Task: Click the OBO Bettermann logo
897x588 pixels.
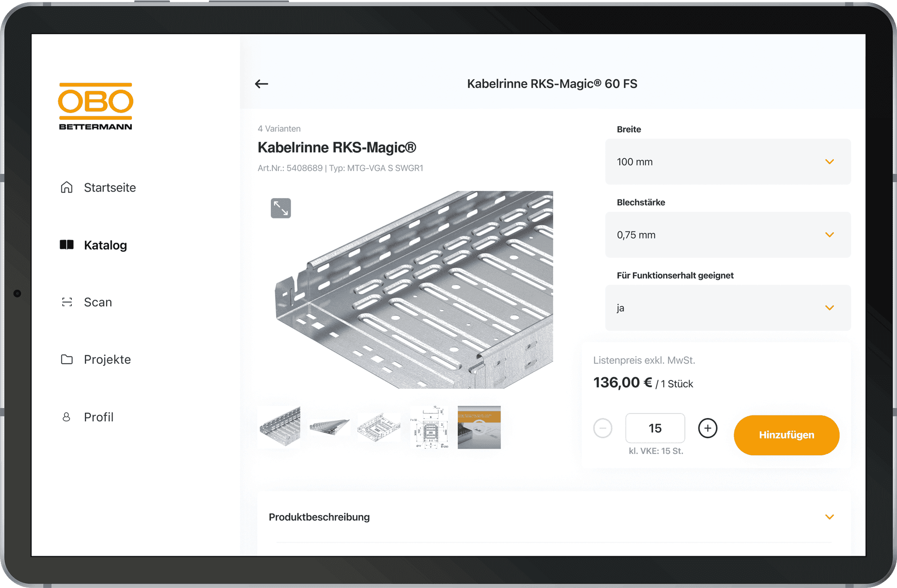Action: tap(96, 106)
